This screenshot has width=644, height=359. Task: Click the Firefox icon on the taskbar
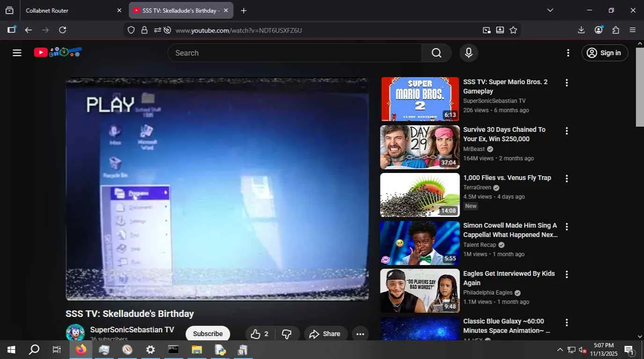coord(81,350)
